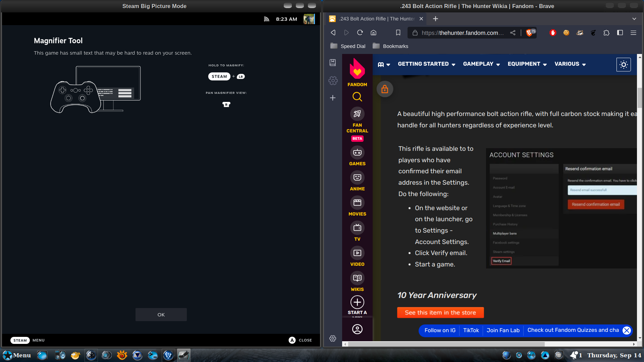
Task: Open the notification bell in system tray
Action: click(574, 355)
